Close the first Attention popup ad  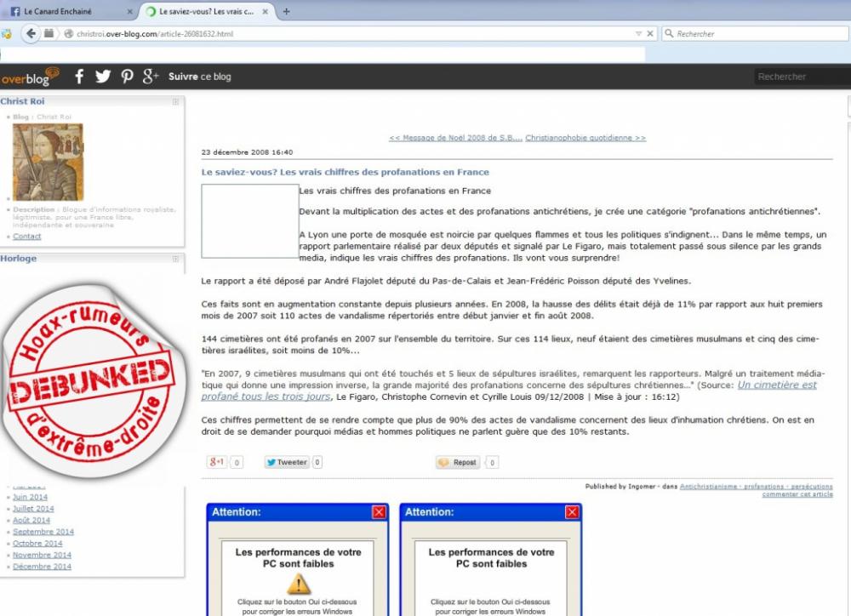coord(379,512)
